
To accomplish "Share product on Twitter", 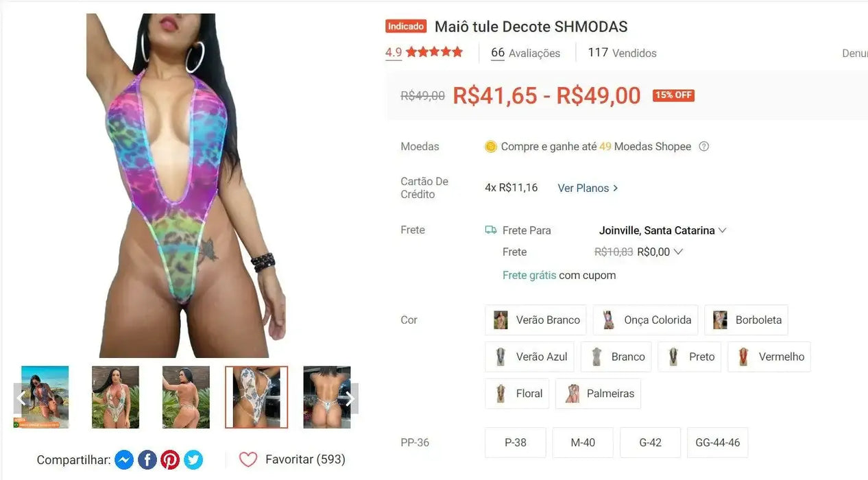I will tap(193, 459).
